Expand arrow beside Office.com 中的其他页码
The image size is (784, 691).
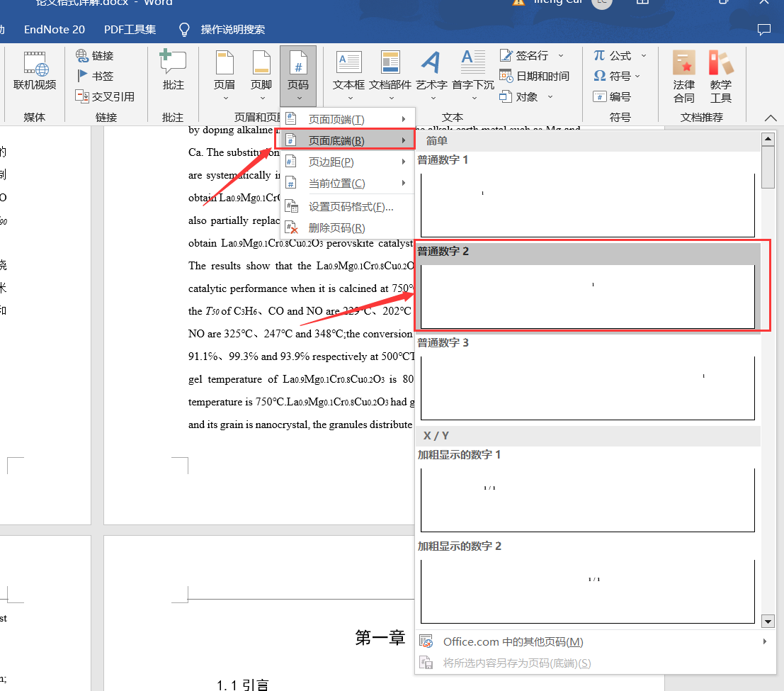[765, 641]
